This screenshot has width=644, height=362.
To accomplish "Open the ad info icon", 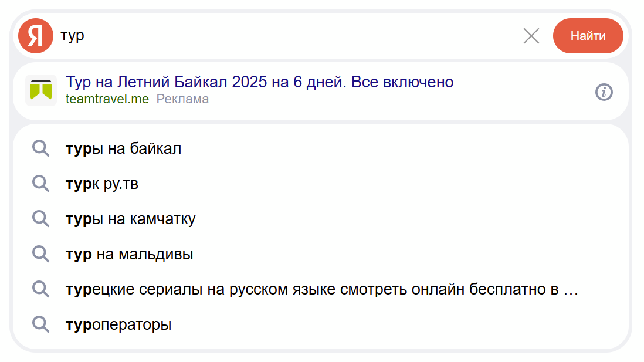I will coord(604,92).
